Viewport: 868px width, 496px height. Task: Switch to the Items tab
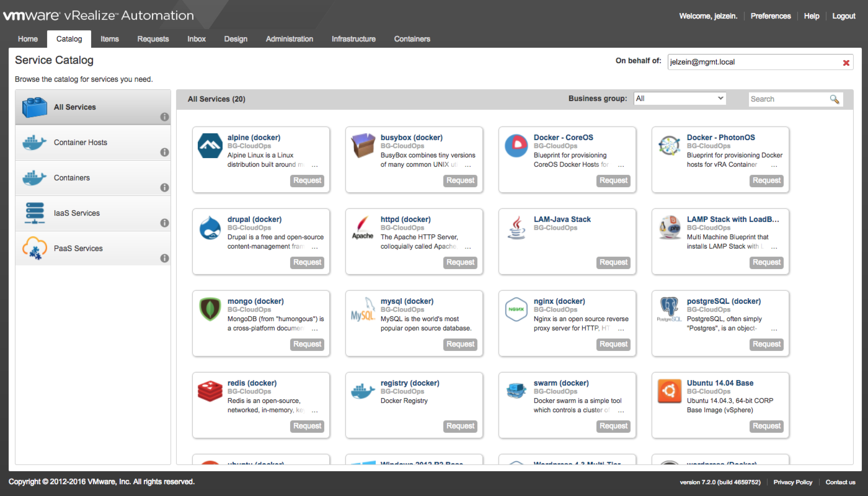click(x=110, y=39)
